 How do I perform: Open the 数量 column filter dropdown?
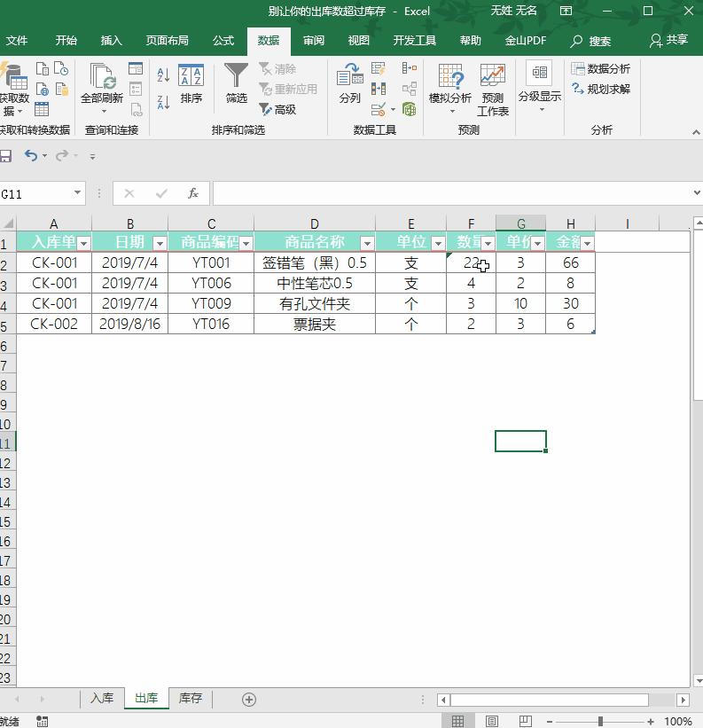tap(488, 243)
